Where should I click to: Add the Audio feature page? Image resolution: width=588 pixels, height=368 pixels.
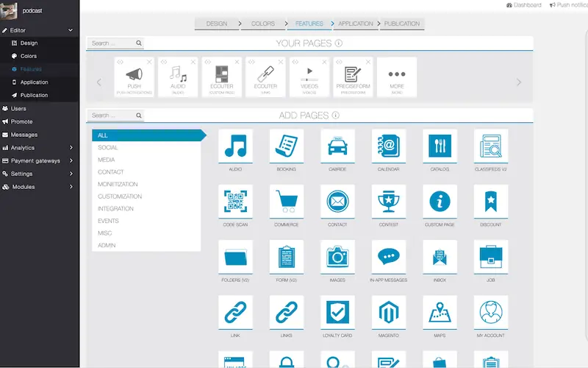[235, 146]
